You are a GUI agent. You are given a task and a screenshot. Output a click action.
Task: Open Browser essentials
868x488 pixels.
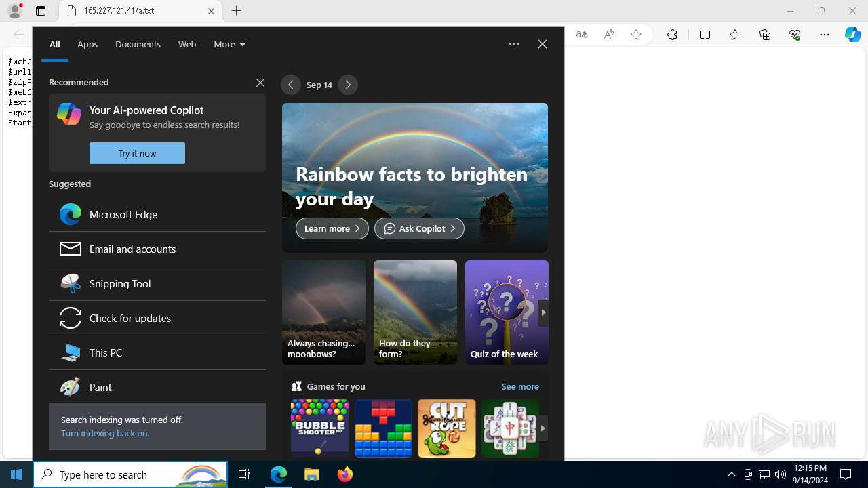pyautogui.click(x=795, y=35)
